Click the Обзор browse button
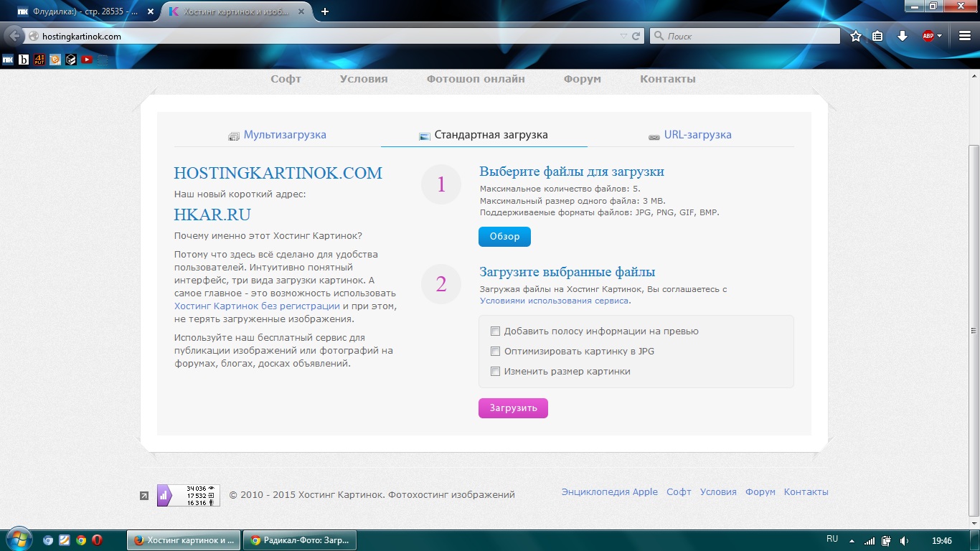 [504, 237]
